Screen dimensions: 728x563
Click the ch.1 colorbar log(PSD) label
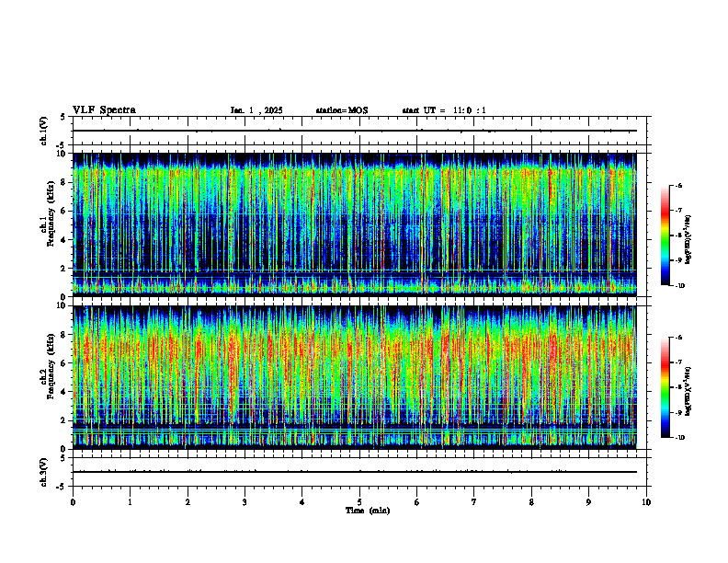coord(688,239)
